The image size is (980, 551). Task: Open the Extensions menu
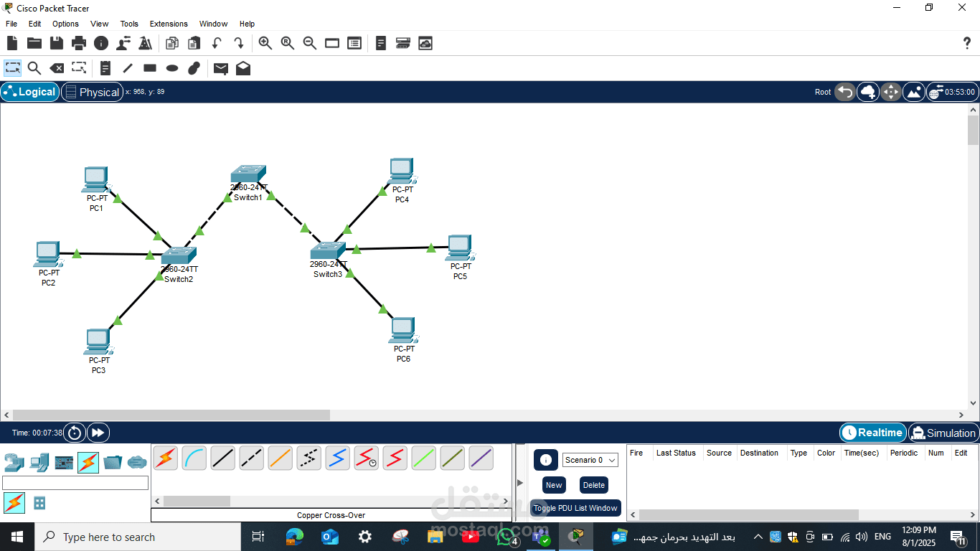(x=168, y=24)
